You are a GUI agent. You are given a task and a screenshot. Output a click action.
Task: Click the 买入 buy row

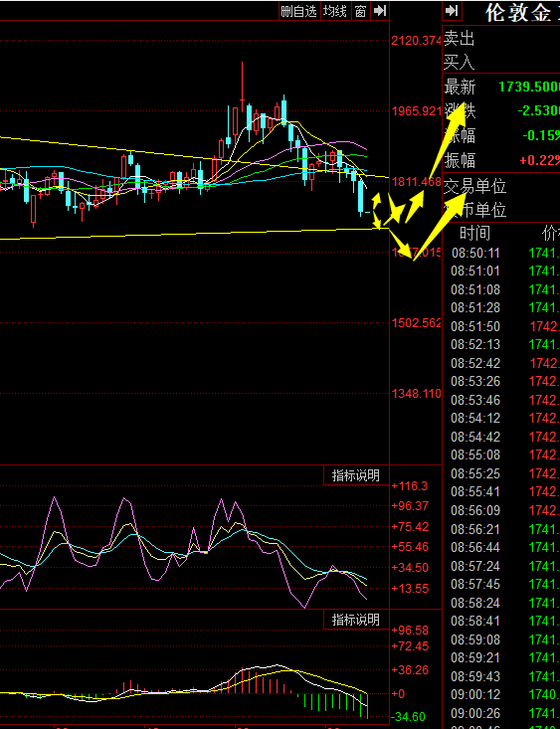[501, 62]
